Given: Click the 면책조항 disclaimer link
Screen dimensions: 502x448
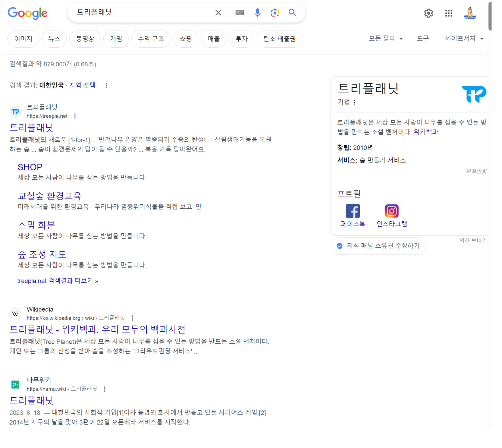Looking at the screenshot, I should coord(476,171).
